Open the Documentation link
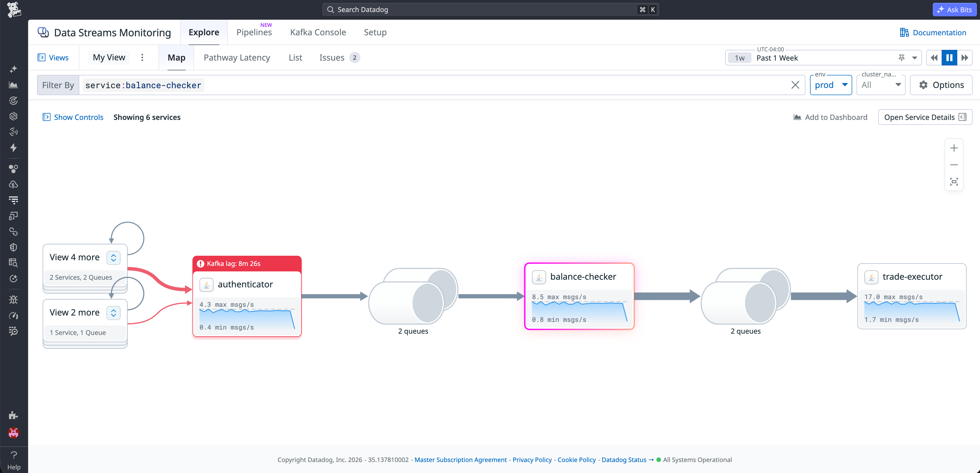This screenshot has height=473, width=980. [933, 33]
